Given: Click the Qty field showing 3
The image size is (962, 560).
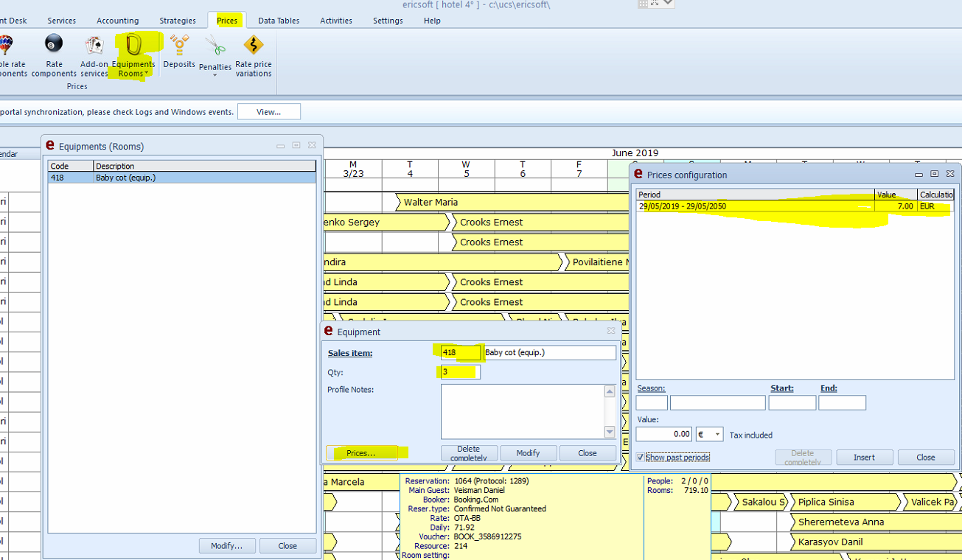Looking at the screenshot, I should (x=460, y=373).
